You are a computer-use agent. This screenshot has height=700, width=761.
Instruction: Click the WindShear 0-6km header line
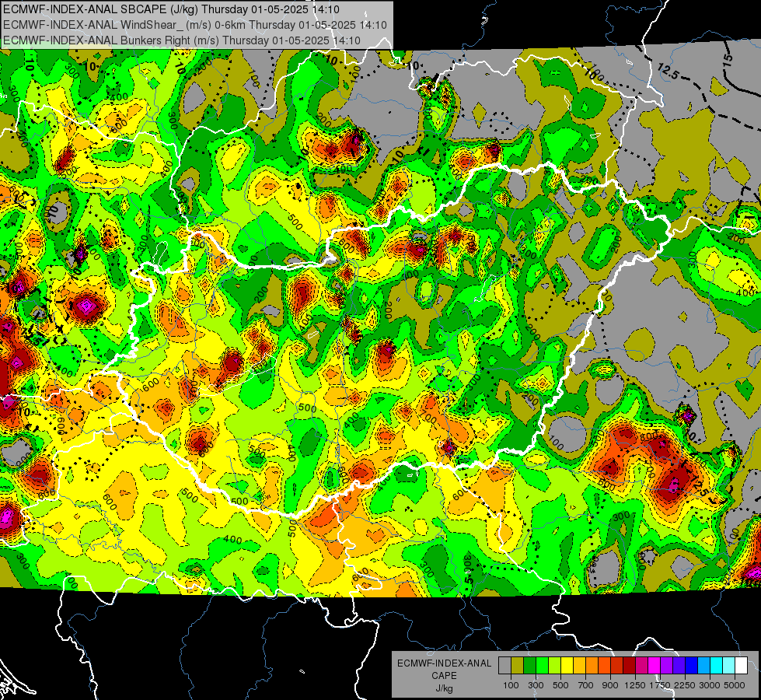(x=195, y=25)
